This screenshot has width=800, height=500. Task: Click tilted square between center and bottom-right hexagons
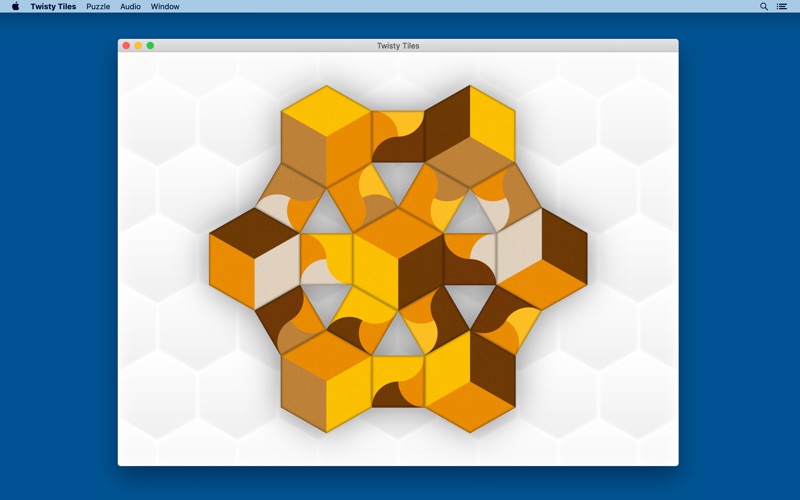[434, 320]
